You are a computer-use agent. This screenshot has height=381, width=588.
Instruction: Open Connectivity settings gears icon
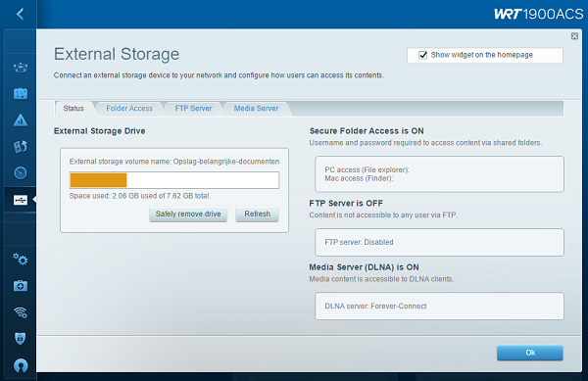[21, 259]
